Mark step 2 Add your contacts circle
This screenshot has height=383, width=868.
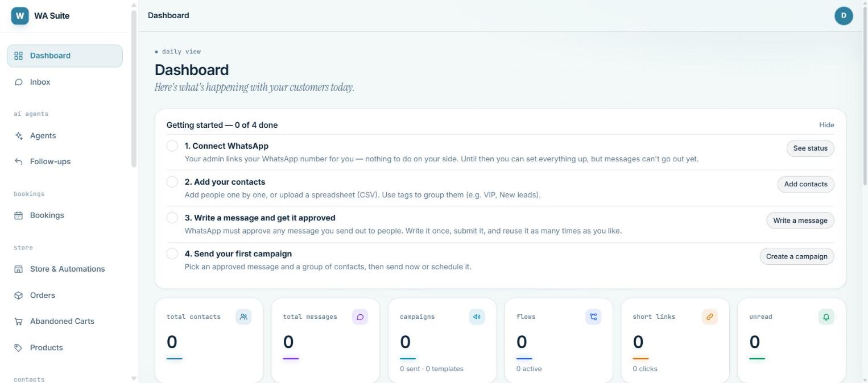172,182
